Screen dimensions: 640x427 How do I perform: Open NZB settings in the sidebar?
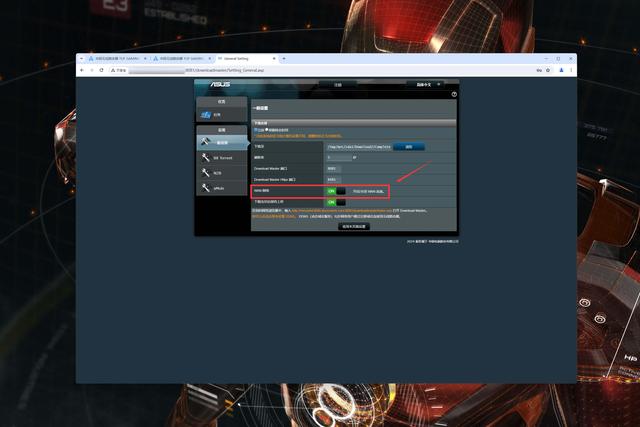click(222, 173)
